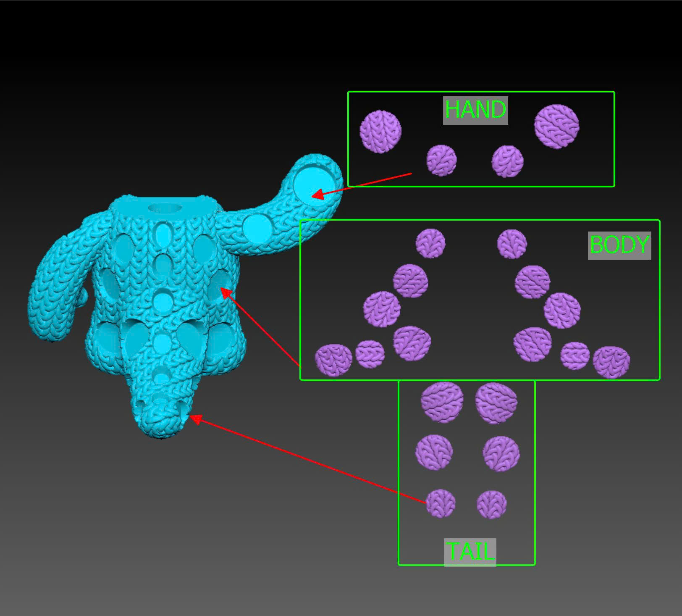Pick top-right purple patch in TAIL box

click(x=496, y=403)
